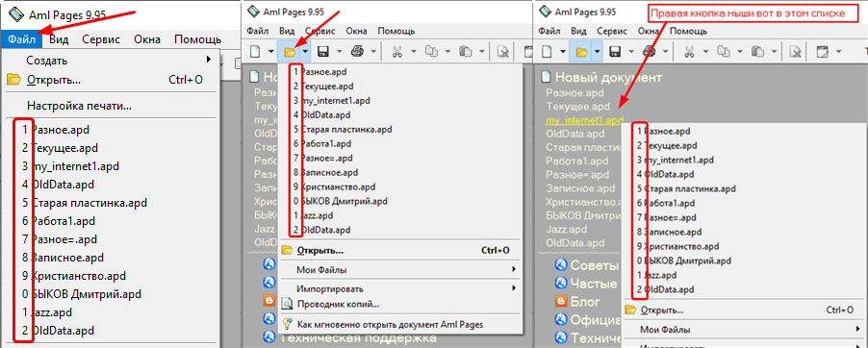Expand Cut dropdown arrow in right window toolbar
The height and width of the screenshot is (348, 868).
704,52
